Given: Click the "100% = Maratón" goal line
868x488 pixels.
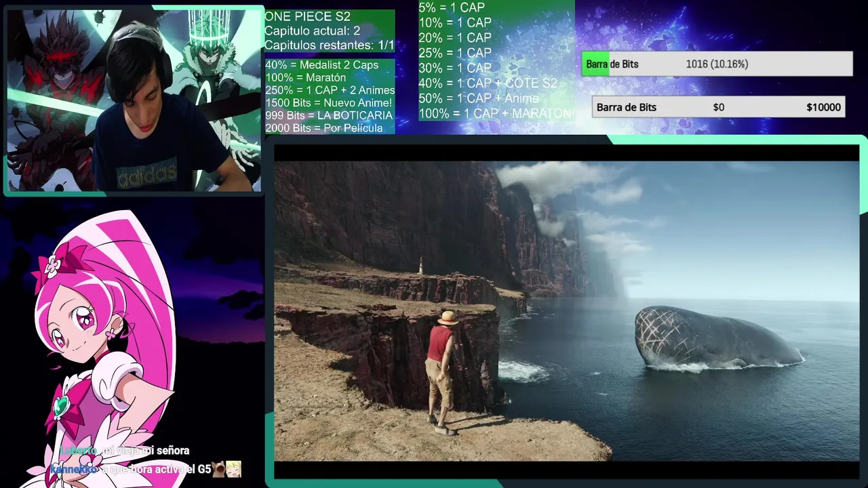Looking at the screenshot, I should point(305,78).
